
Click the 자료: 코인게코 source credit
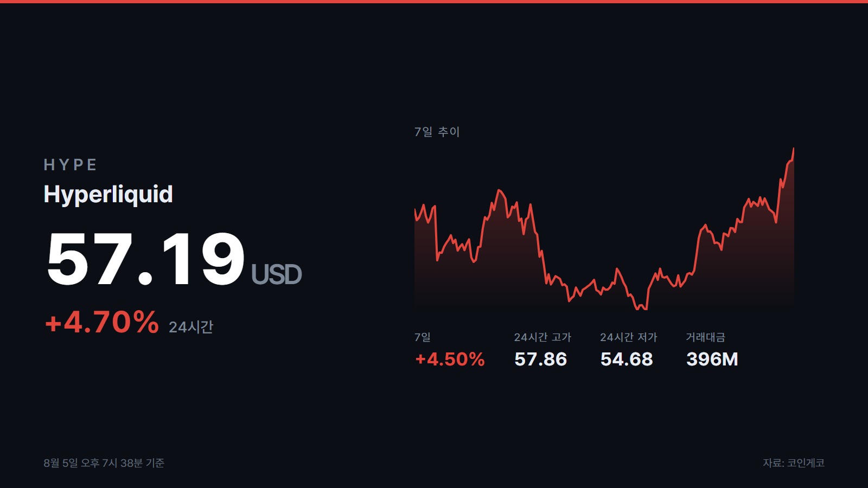point(794,463)
